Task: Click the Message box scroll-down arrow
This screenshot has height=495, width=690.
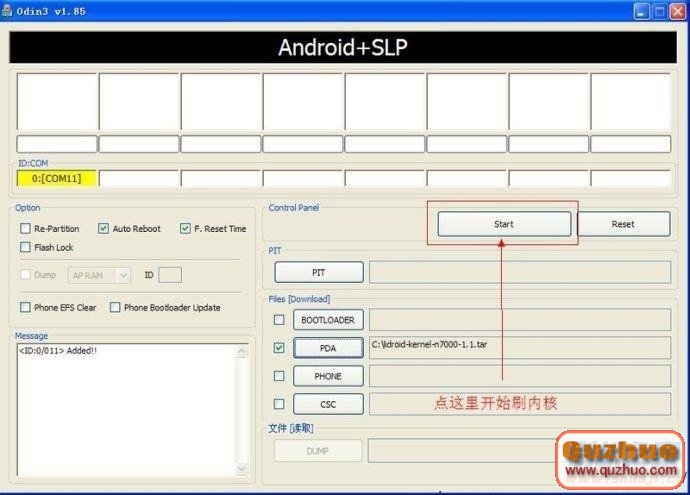Action: point(242,469)
